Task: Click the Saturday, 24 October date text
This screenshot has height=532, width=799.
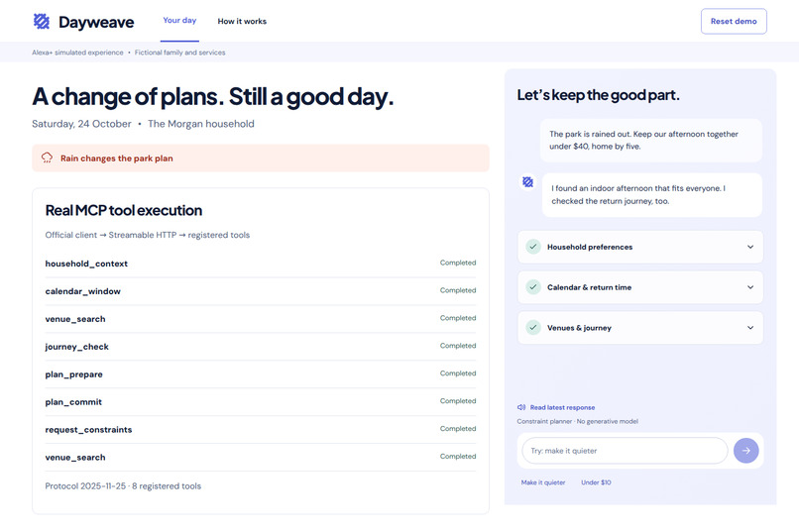Action: pyautogui.click(x=81, y=124)
